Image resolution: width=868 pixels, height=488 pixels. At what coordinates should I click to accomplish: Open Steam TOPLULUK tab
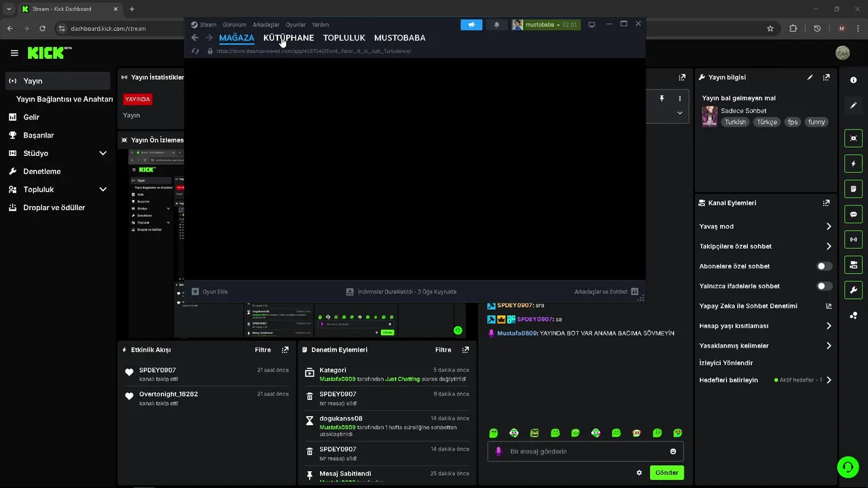coord(344,38)
